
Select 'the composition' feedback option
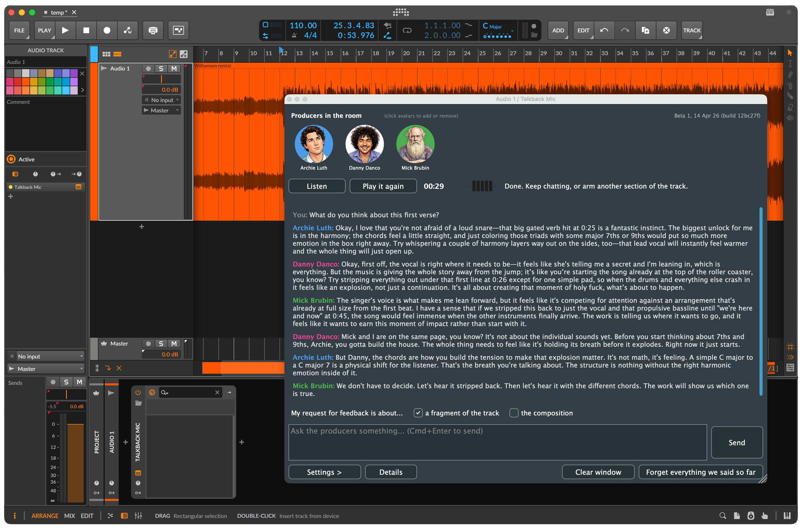514,413
